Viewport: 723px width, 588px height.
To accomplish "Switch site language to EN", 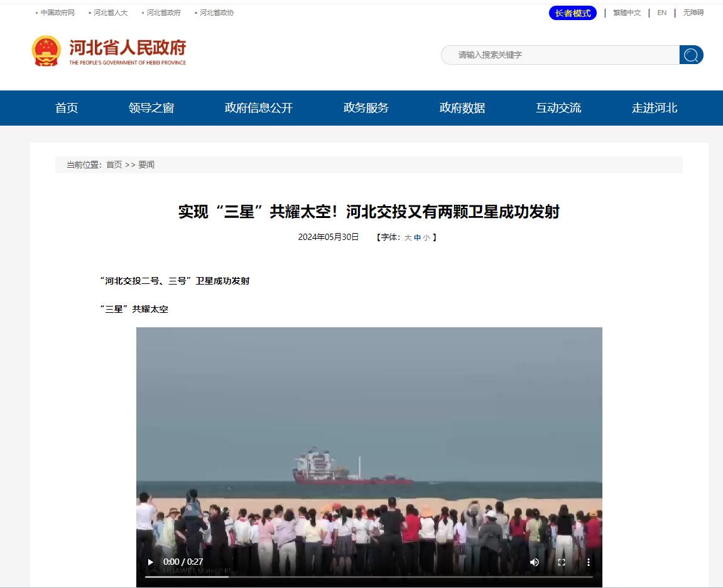I will pyautogui.click(x=661, y=13).
